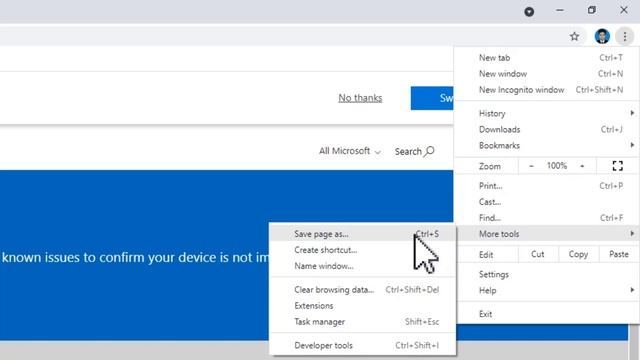
Task: Click the blue Switch button
Action: pos(432,98)
